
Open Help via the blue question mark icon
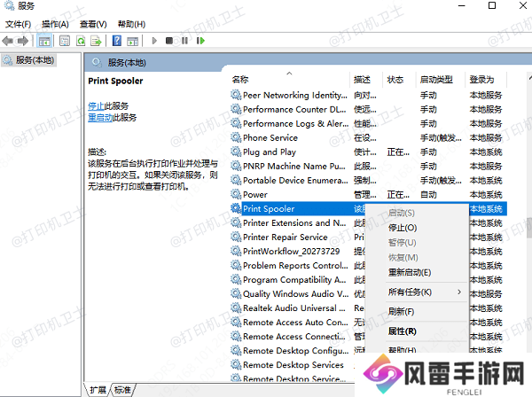point(116,41)
